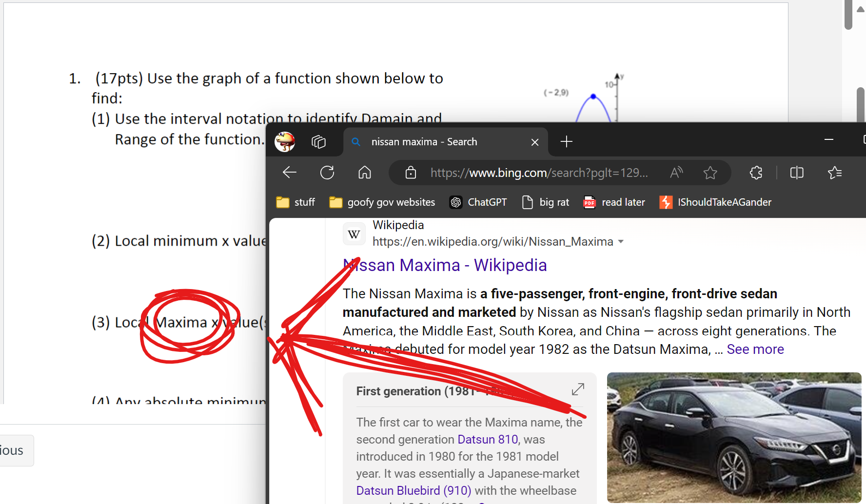Screen dimensions: 866x504
Task: Open the Favorites list icon
Action: (835, 173)
